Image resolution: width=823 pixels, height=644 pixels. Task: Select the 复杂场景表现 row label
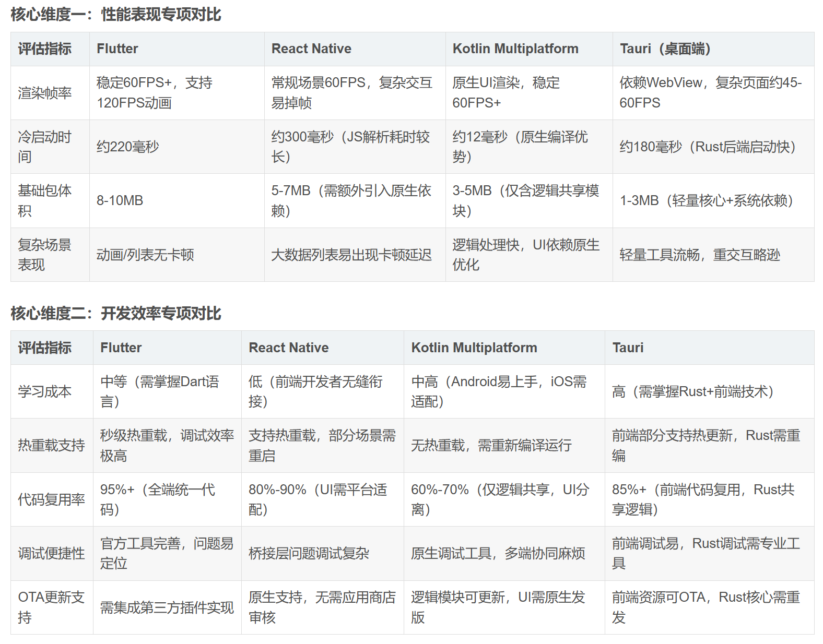[50, 255]
